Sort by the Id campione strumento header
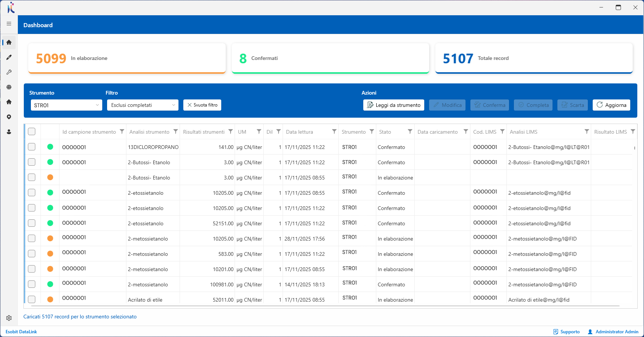Image resolution: width=644 pixels, height=337 pixels. pos(89,132)
